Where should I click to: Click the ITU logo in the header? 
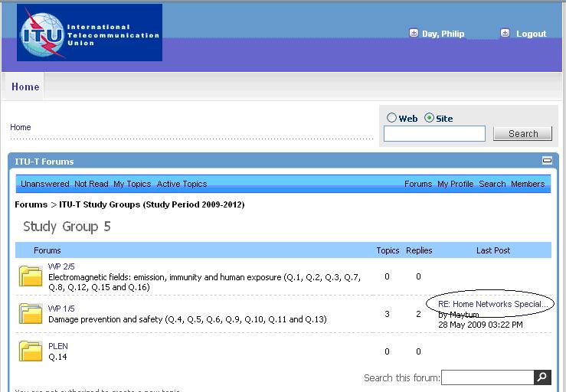pos(90,32)
